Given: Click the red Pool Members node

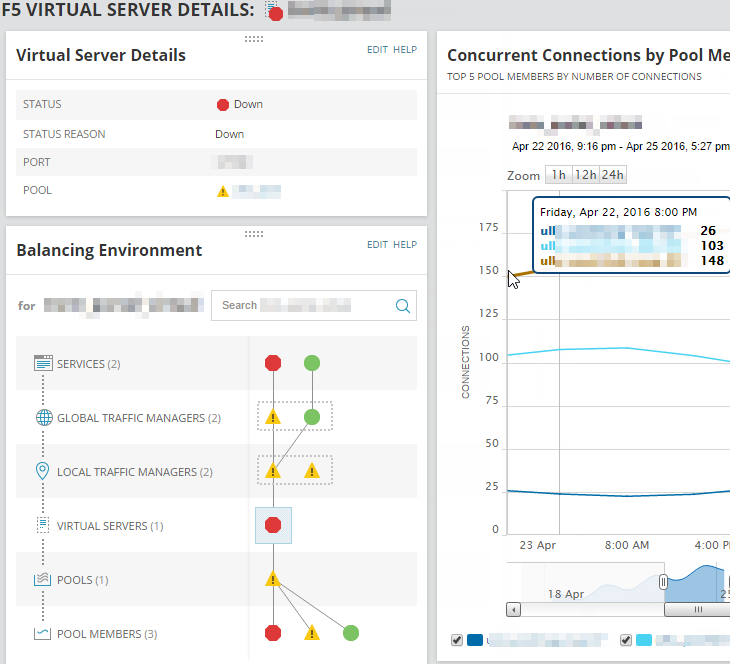Looking at the screenshot, I should coord(273,633).
